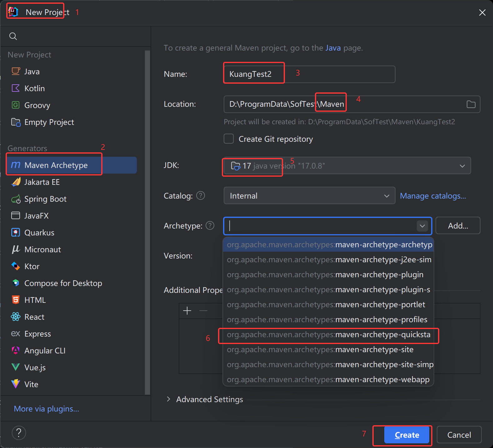493x448 pixels.
Task: Collapse the Archetype dropdown arrow
Action: tap(422, 226)
